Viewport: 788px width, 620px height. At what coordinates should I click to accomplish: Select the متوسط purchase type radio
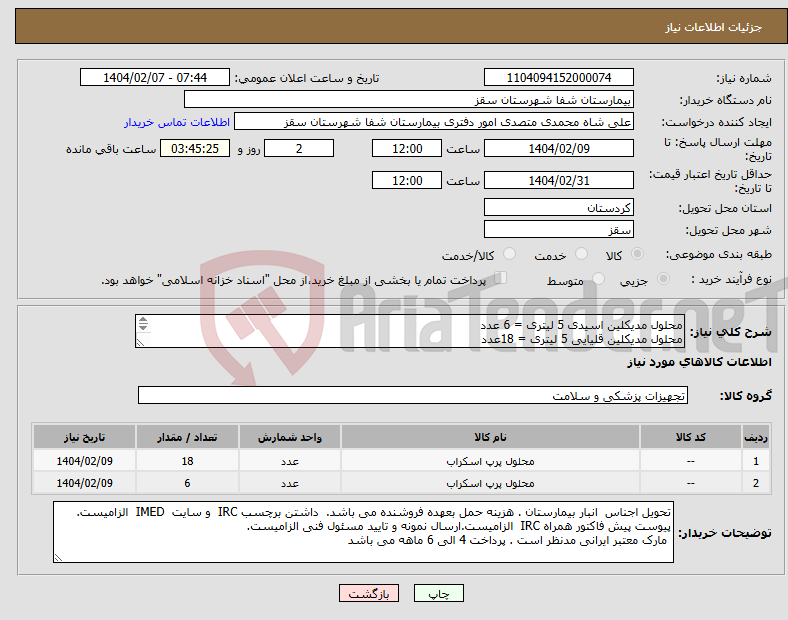[599, 278]
